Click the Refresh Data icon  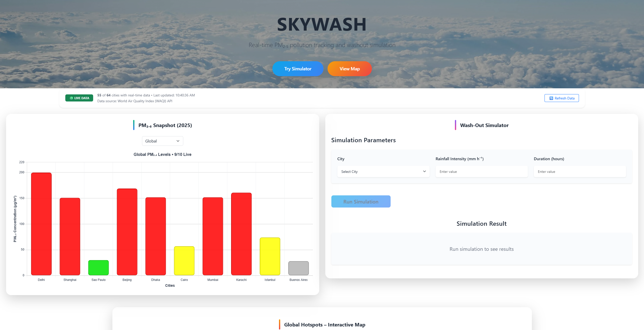point(551,98)
